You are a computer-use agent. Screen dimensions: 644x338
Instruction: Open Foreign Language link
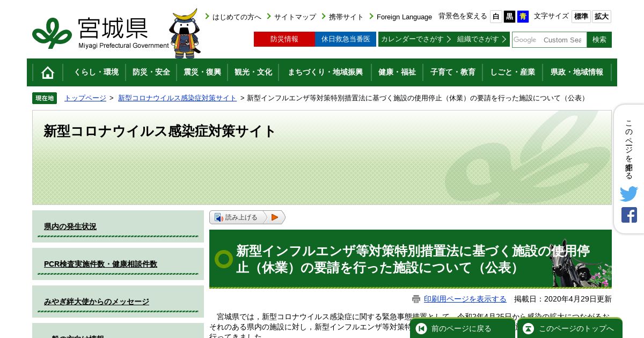point(404,17)
